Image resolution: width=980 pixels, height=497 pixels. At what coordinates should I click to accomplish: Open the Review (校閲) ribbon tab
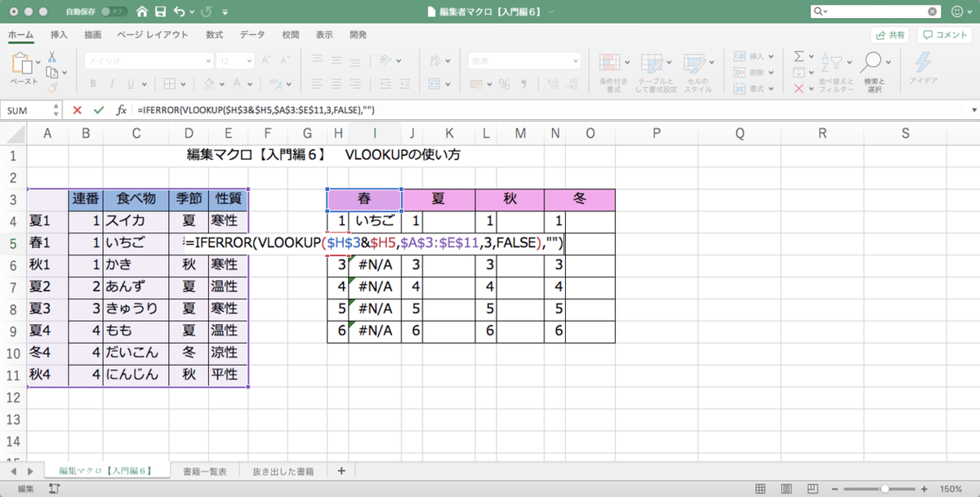point(291,35)
